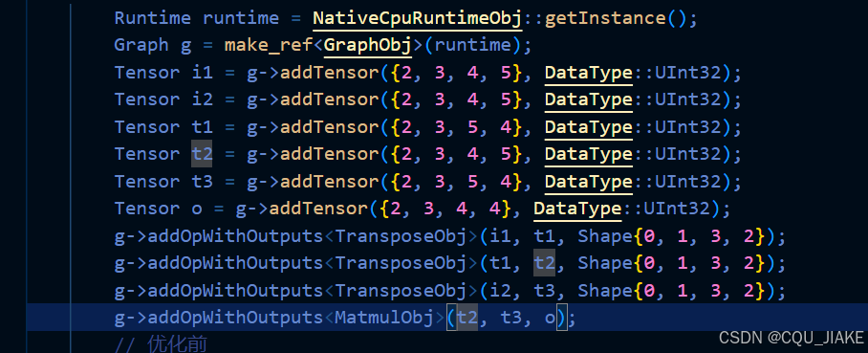This screenshot has height=353, width=868.
Task: Click DataType on the Tensor o line
Action: (x=577, y=209)
